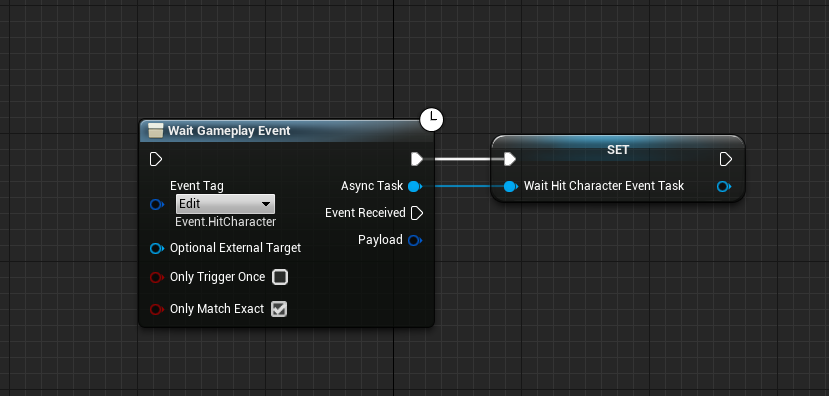
Task: Click the Wait Gameplay Event input execution pin
Action: tap(155, 159)
